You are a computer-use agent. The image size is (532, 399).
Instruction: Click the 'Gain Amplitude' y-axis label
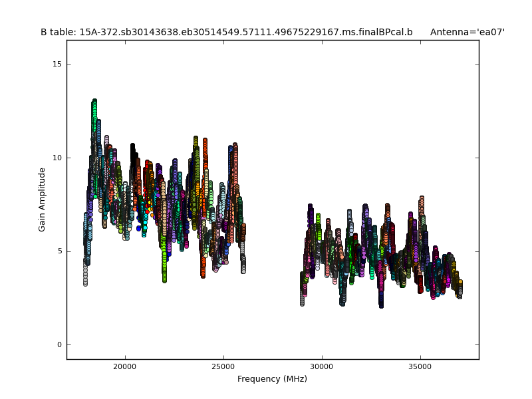[x=42, y=199]
